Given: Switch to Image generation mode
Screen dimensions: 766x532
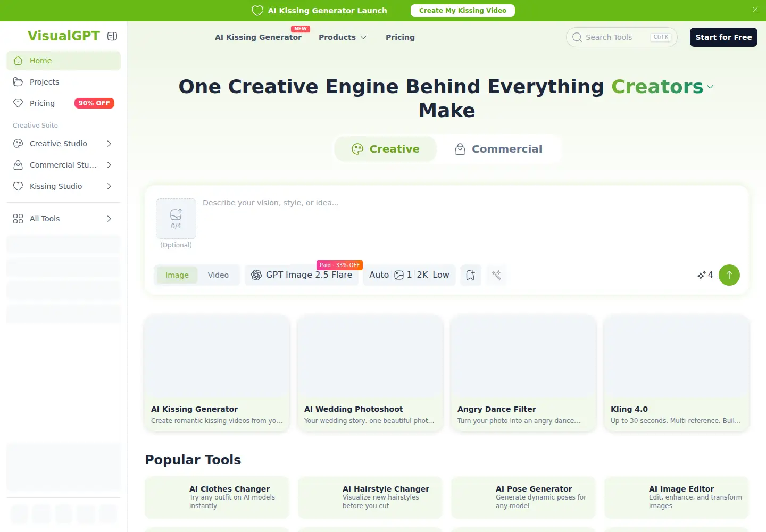Looking at the screenshot, I should 177,275.
